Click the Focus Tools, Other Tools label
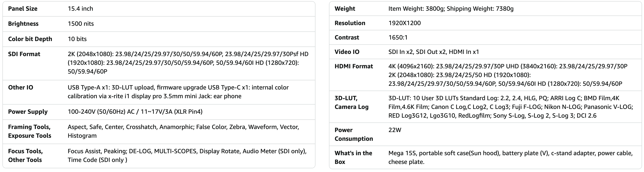644x172 pixels. [x=25, y=156]
